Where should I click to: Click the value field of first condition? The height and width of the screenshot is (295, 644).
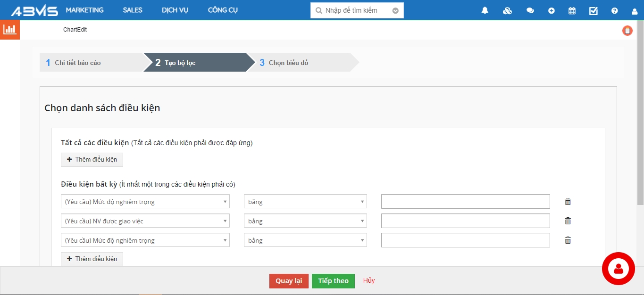(x=465, y=202)
